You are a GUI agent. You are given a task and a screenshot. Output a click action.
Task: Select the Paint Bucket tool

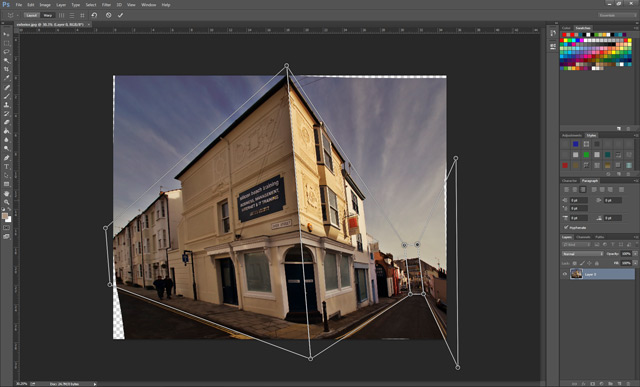(x=7, y=131)
